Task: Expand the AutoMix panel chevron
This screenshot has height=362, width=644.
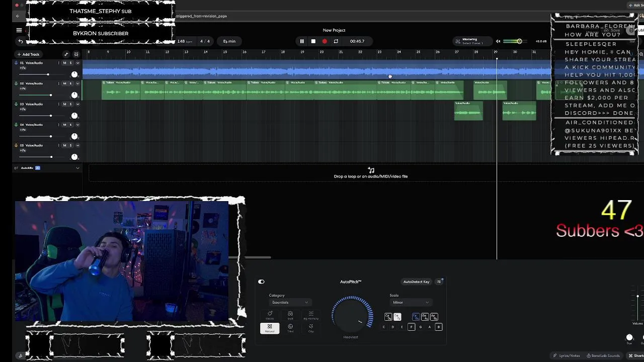Action: (x=77, y=168)
